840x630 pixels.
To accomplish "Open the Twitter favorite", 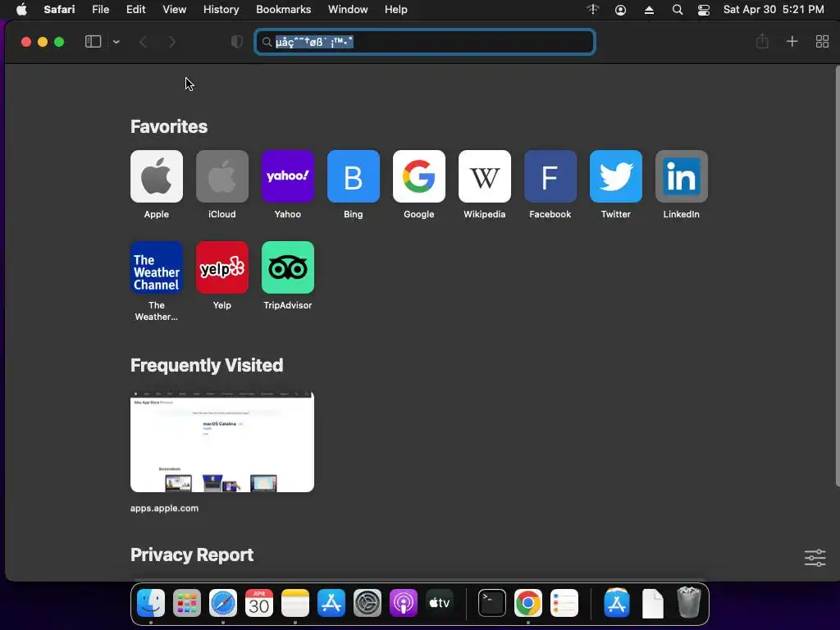I will click(x=616, y=176).
